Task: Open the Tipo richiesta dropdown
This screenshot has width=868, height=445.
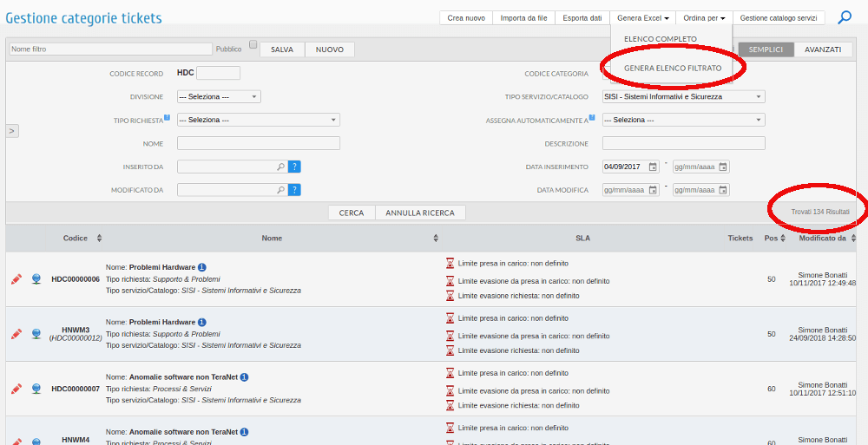Action: coord(259,120)
